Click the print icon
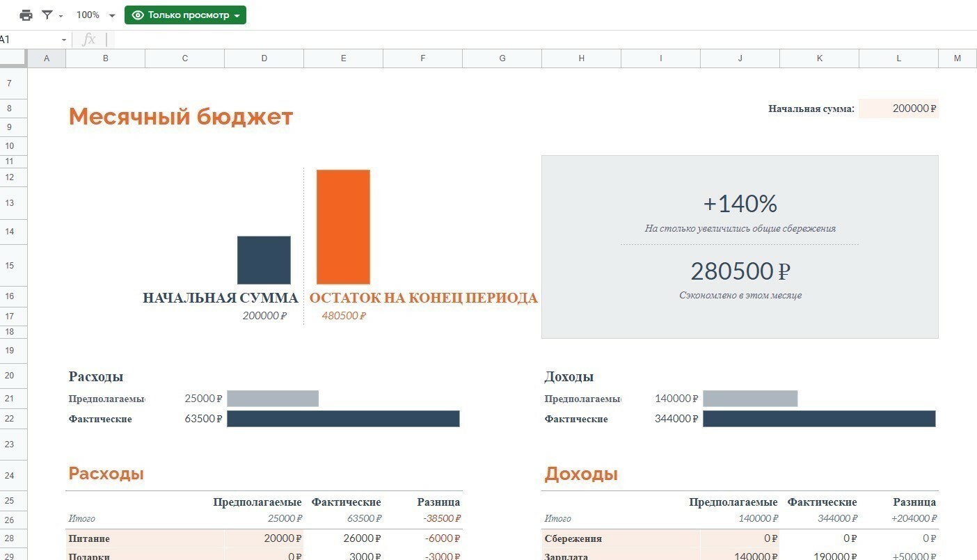The width and height of the screenshot is (977, 560). [26, 15]
